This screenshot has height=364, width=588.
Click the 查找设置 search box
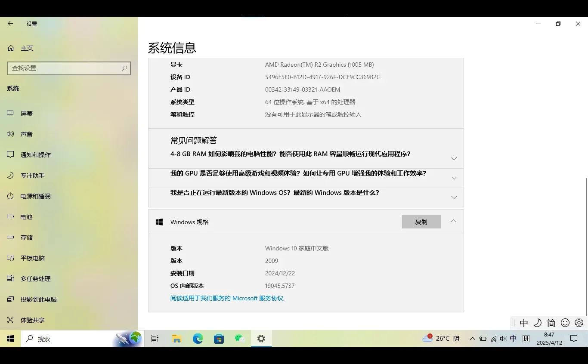click(69, 68)
